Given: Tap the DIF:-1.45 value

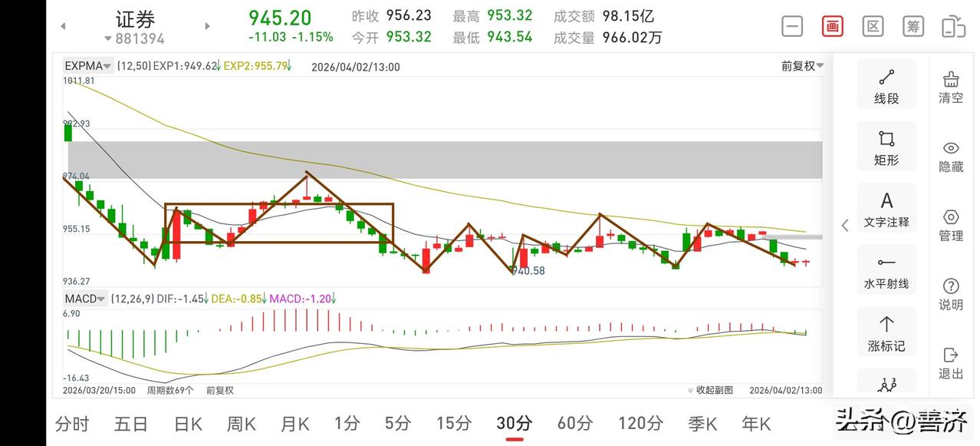Looking at the screenshot, I should (x=182, y=299).
